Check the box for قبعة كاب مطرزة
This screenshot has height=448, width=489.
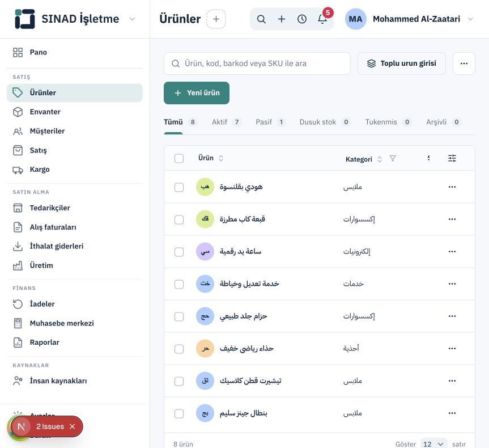179,219
